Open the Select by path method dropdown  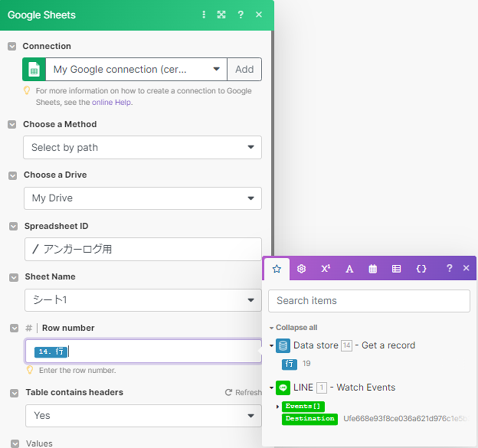(142, 148)
